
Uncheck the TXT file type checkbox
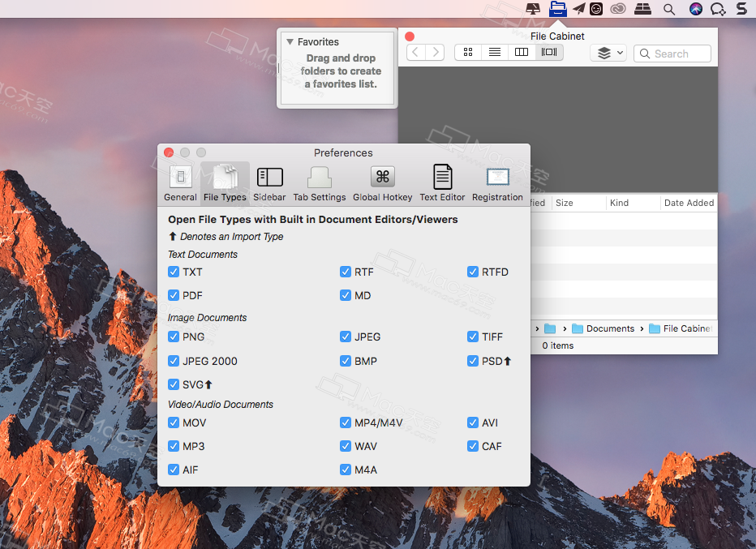[174, 272]
